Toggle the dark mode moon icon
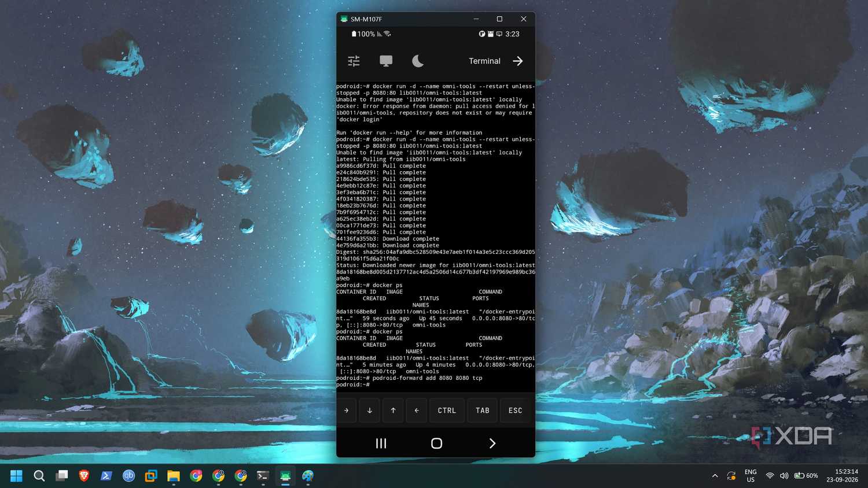868x488 pixels. 418,61
